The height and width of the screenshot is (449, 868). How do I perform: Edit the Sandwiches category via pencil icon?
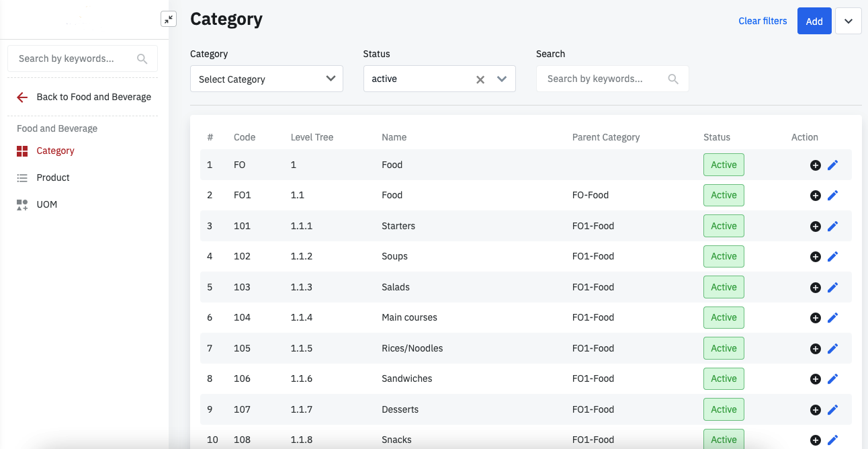pos(832,378)
